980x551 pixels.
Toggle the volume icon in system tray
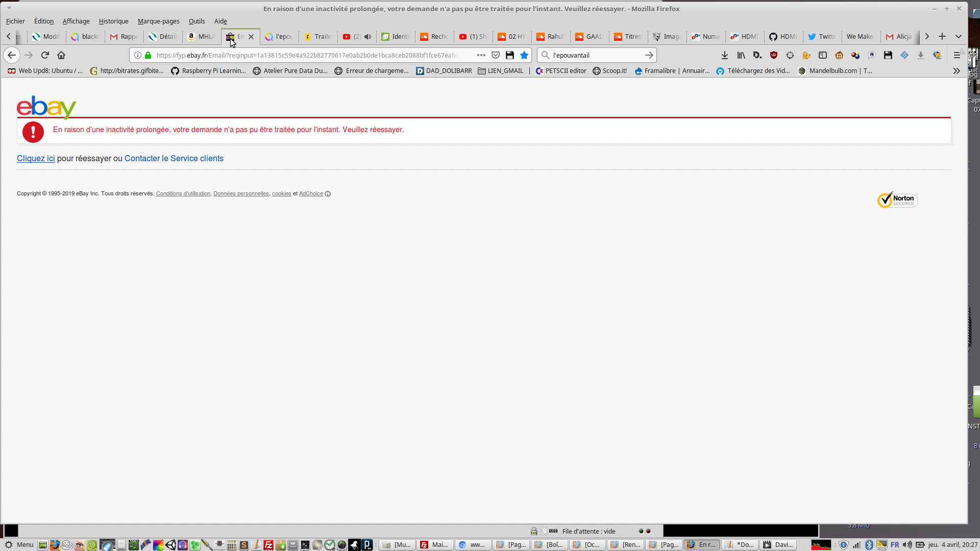click(x=907, y=545)
